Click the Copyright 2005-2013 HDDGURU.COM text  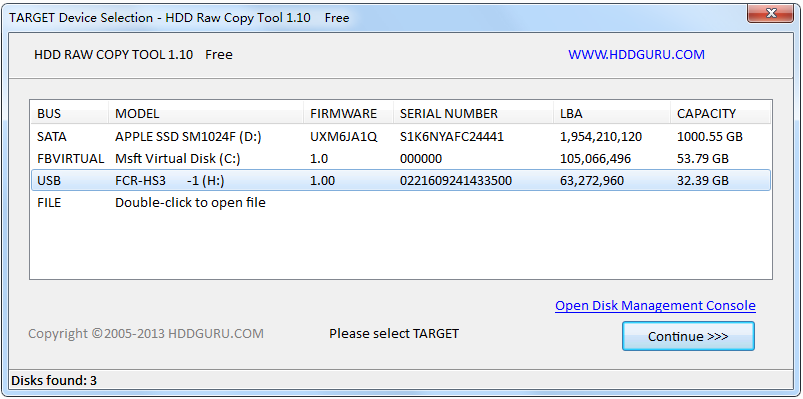point(146,334)
